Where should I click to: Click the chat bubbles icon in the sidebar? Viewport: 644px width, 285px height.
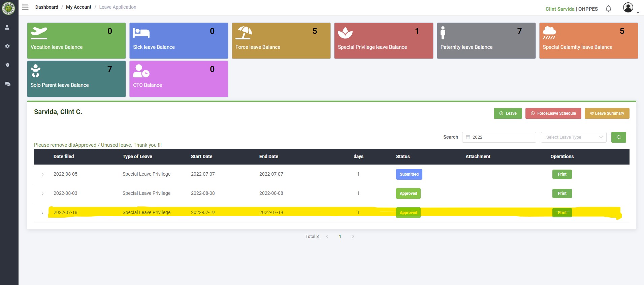coord(7,84)
